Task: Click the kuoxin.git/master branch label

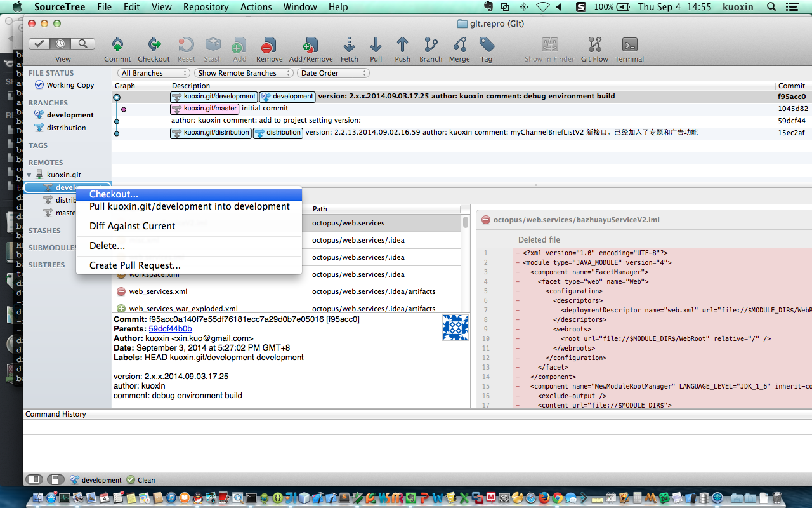Action: point(204,109)
